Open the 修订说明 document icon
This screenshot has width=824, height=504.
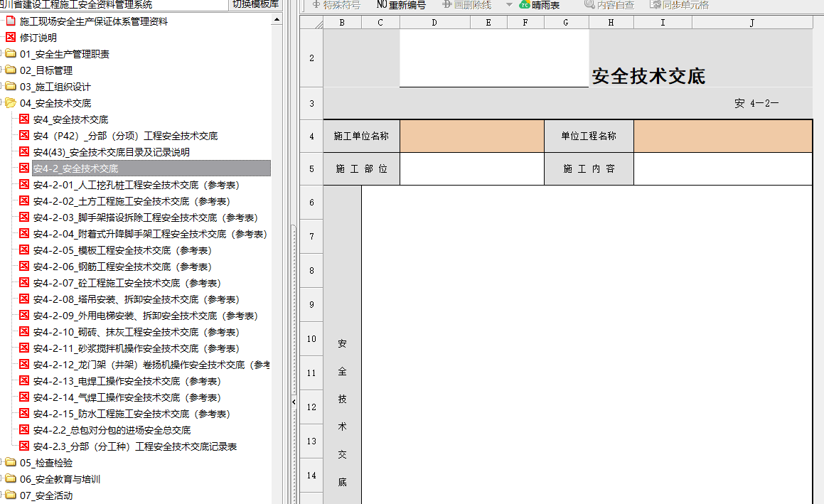click(x=11, y=37)
